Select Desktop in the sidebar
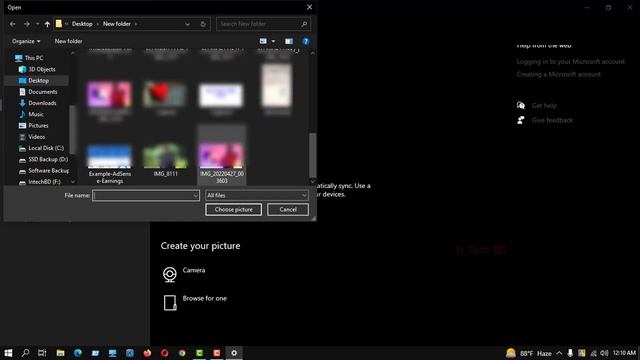640x360 pixels. tap(37, 80)
